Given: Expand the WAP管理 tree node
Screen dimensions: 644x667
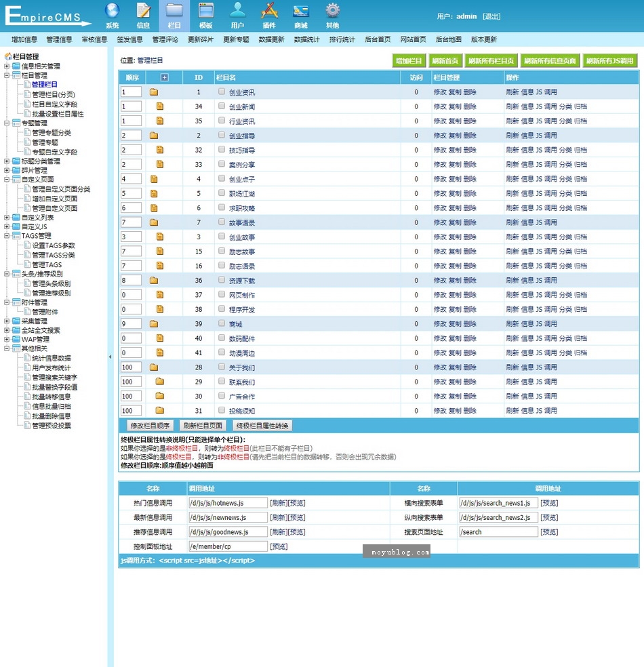Looking at the screenshot, I should 7,340.
